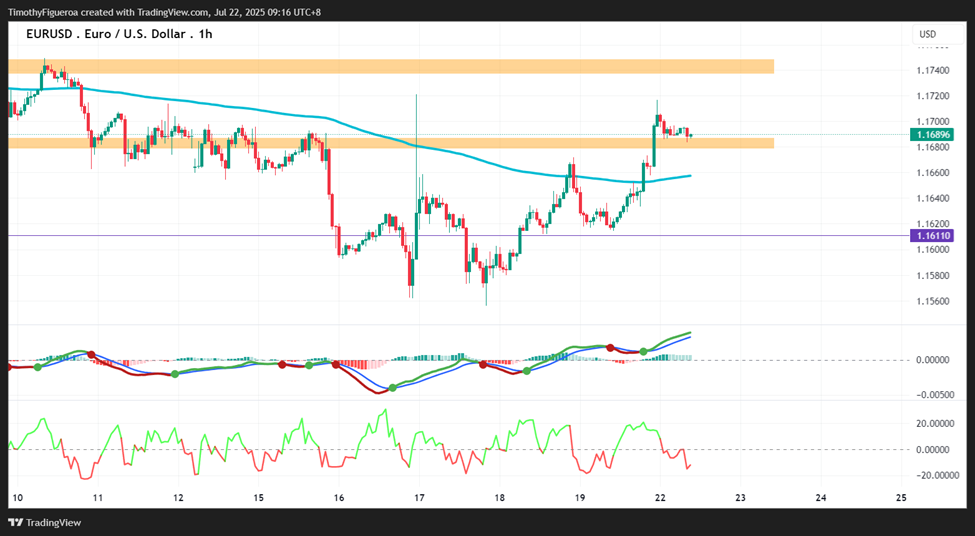Click the 1h timeframe in the chart title
975x536 pixels.
(x=206, y=34)
